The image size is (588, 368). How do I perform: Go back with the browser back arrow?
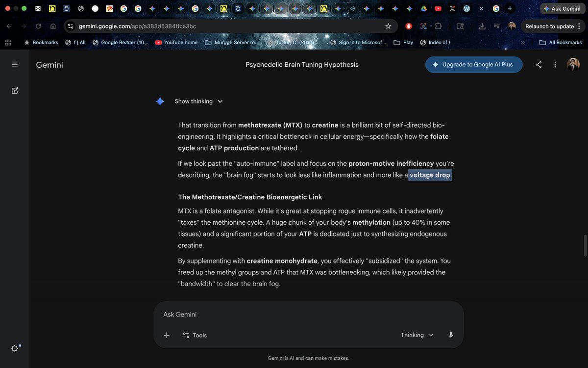[9, 26]
